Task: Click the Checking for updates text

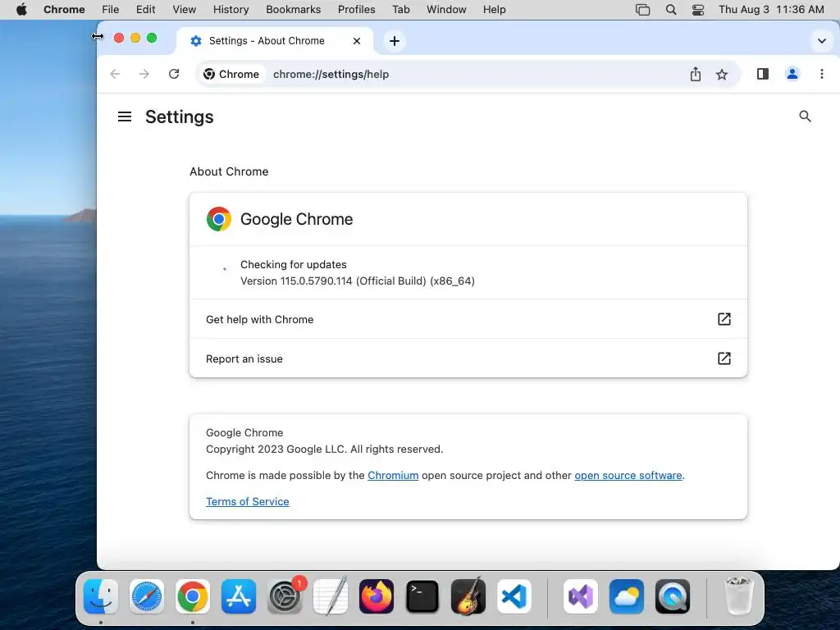Action: 294,264
